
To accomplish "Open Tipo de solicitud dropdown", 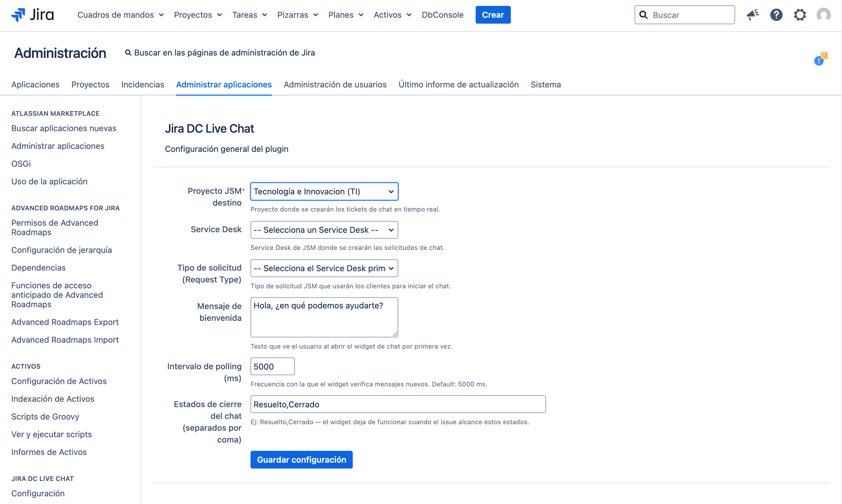I will click(324, 268).
